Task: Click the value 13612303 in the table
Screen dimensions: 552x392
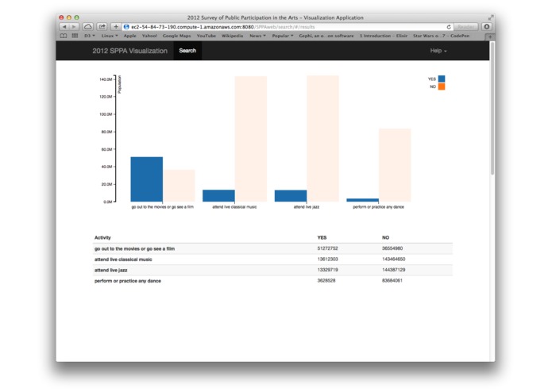Action: click(327, 259)
